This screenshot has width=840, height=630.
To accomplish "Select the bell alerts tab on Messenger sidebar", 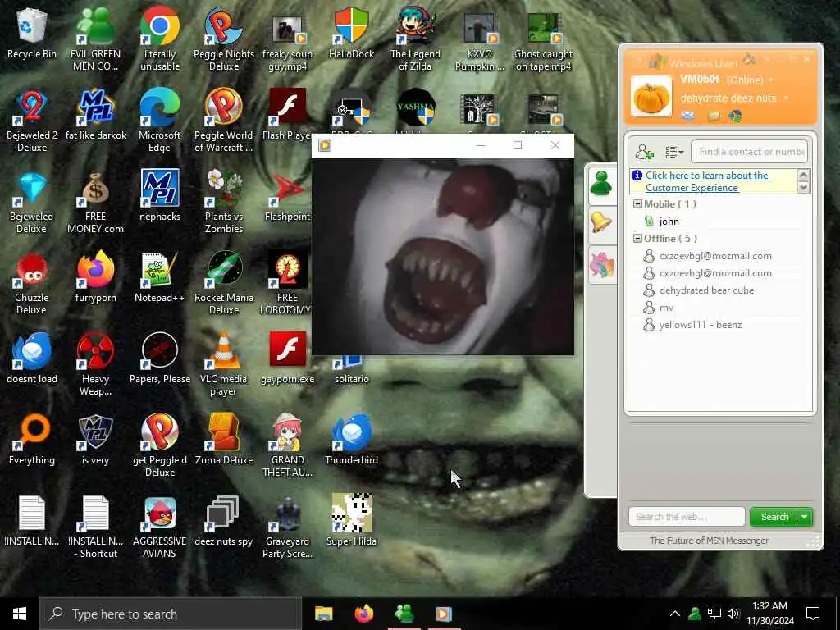I will pyautogui.click(x=601, y=221).
